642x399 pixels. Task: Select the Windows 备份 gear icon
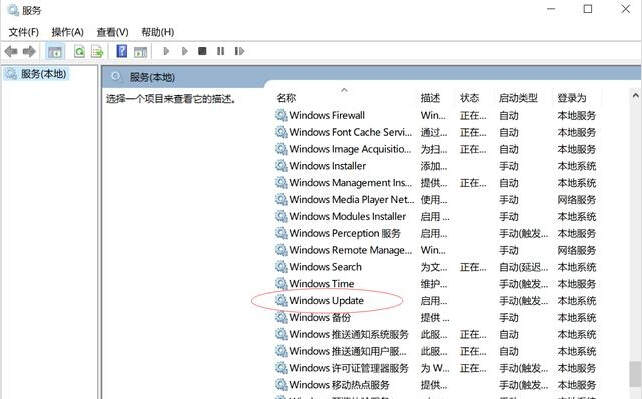click(x=281, y=317)
